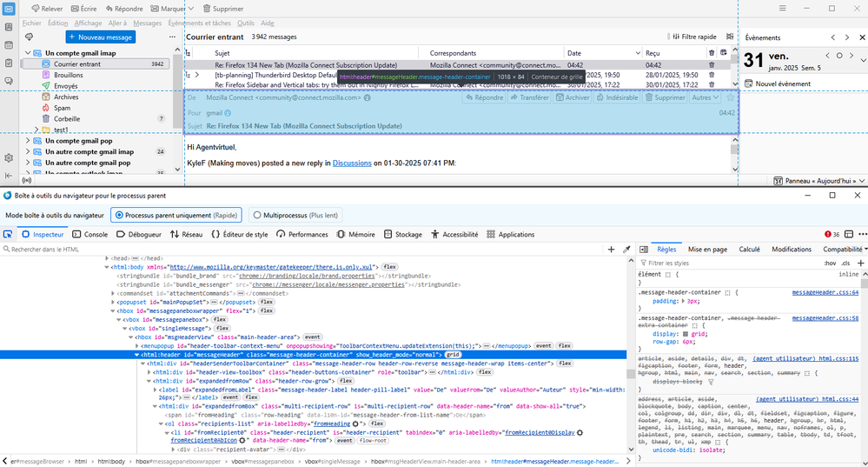Open folder pane options three-dot menu
868x467 pixels.
click(172, 37)
